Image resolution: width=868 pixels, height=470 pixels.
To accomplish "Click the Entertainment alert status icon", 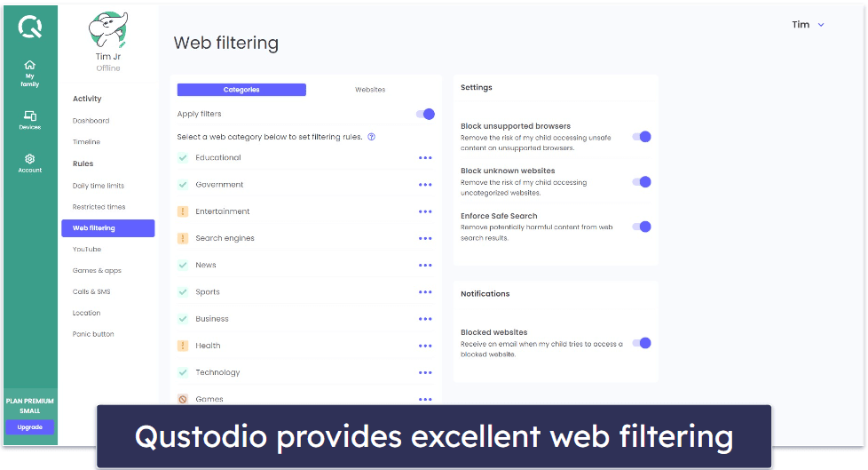I will coord(183,211).
